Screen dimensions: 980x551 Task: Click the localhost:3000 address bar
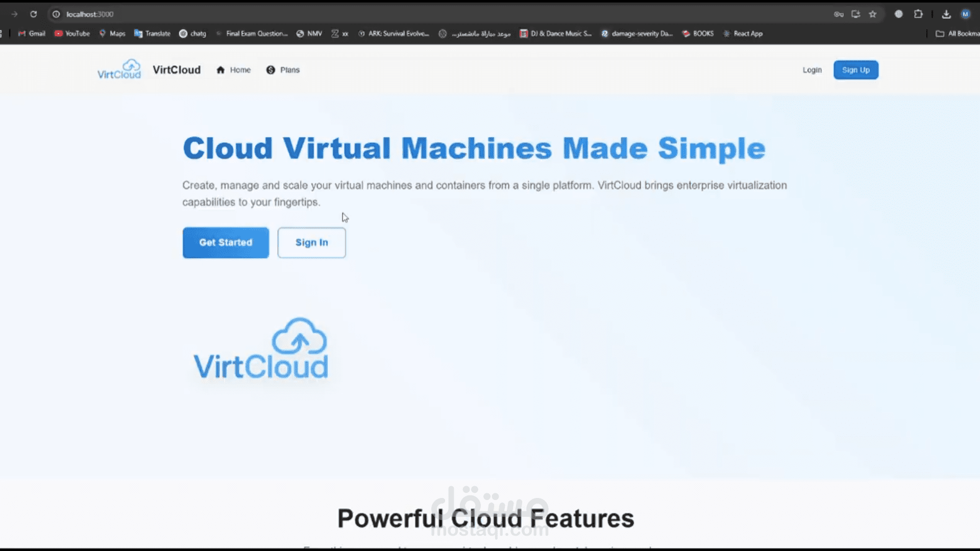tap(91, 14)
